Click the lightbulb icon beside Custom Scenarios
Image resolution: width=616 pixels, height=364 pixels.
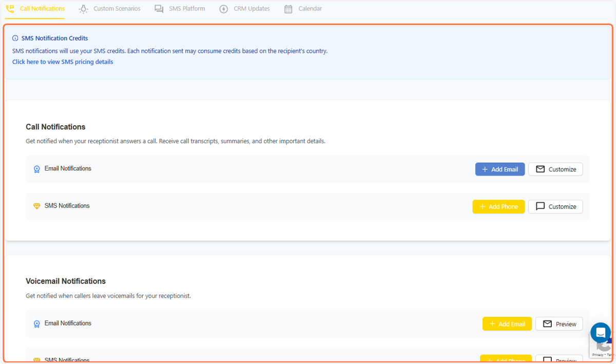coord(83,9)
